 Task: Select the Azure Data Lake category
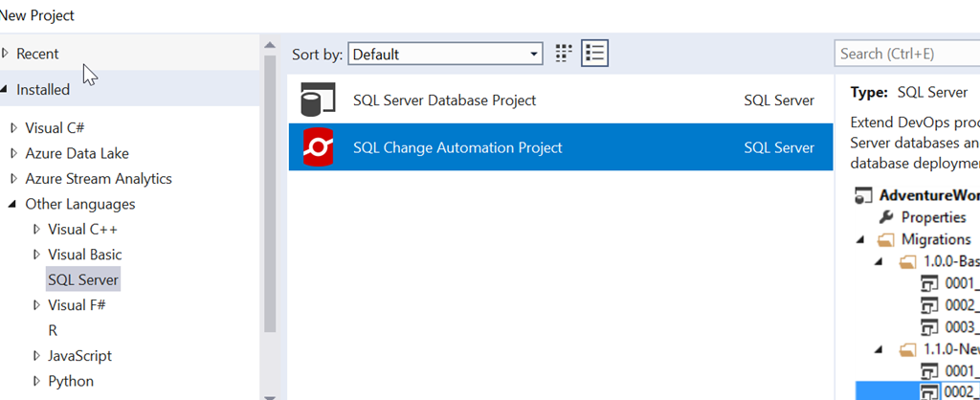point(77,153)
